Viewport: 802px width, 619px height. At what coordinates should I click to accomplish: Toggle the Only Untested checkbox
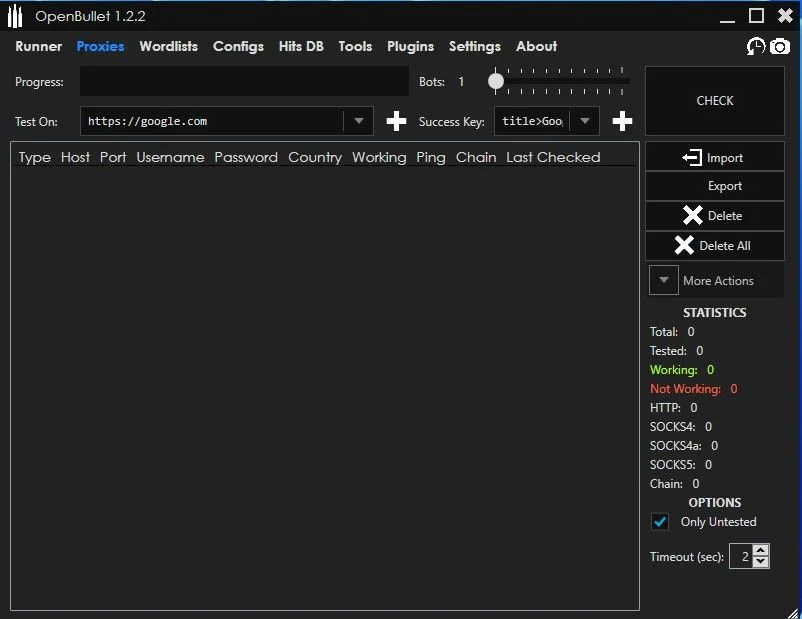coord(660,522)
